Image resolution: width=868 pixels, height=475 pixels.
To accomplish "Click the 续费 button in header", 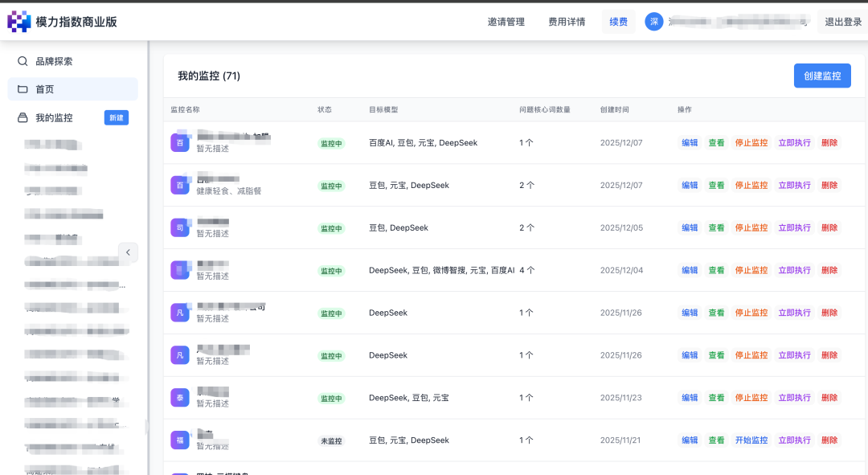I will [618, 22].
